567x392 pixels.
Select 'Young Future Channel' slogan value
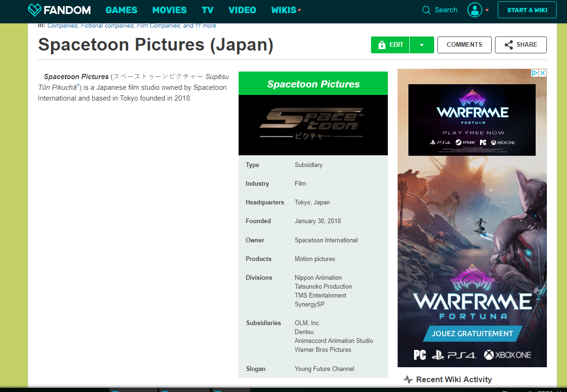[x=324, y=369]
